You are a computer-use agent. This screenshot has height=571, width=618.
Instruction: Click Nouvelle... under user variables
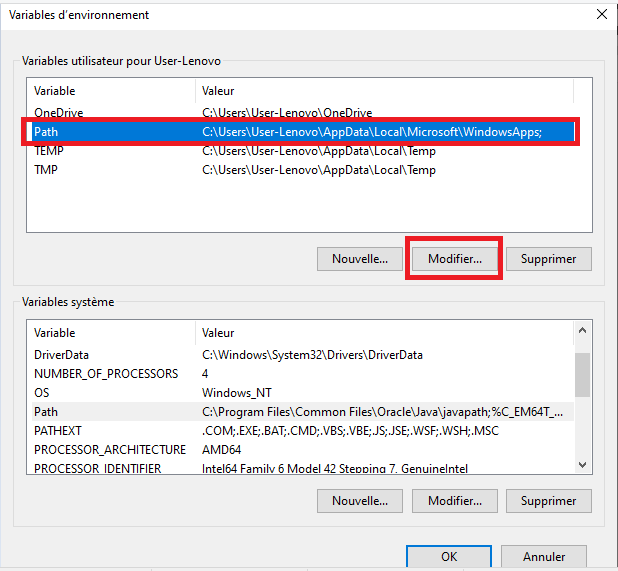coord(360,259)
